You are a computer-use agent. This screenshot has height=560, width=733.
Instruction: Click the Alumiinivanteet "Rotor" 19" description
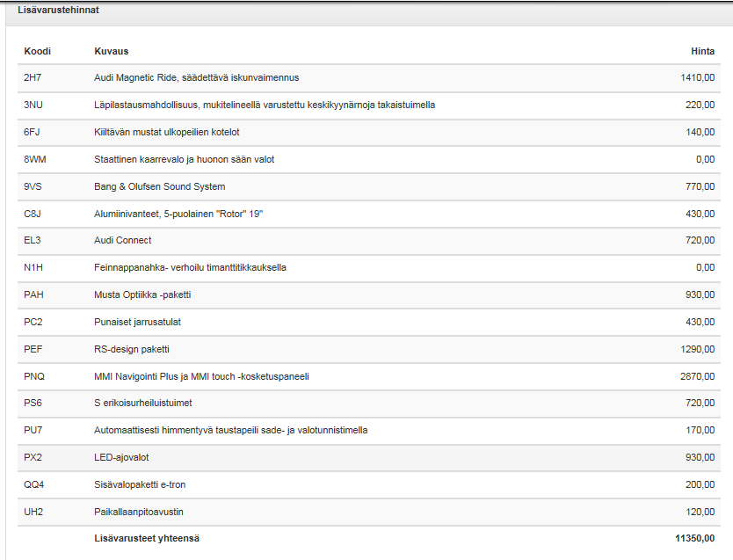(178, 214)
